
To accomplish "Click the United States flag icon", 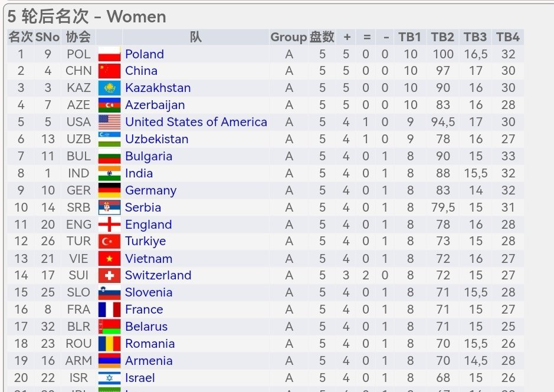I will [x=109, y=122].
